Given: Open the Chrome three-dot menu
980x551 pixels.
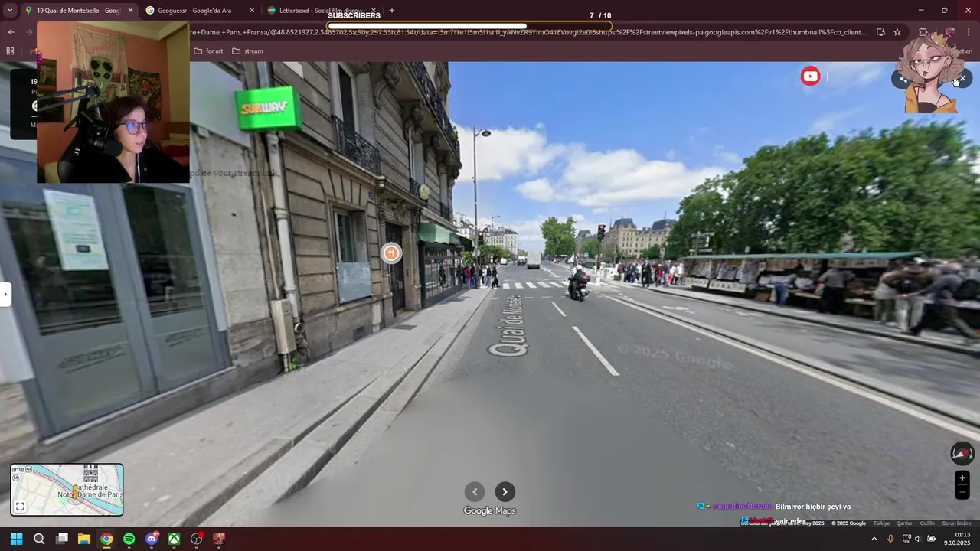Looking at the screenshot, I should point(969,32).
